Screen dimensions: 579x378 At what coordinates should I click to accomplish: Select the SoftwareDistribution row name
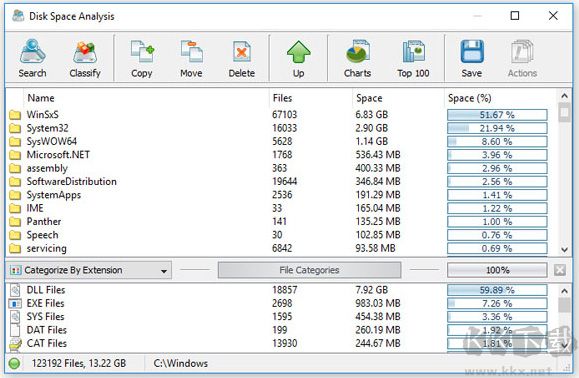point(72,182)
